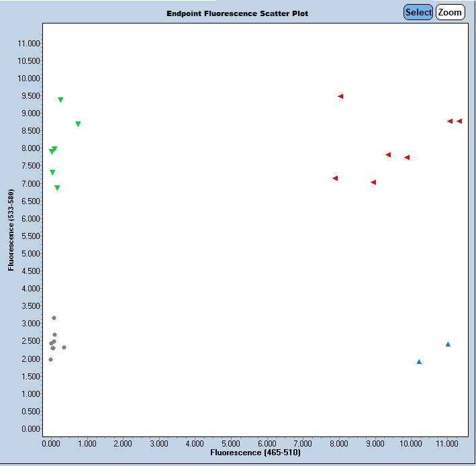This screenshot has height=466, width=476.
Task: Click the Fluorescence (533-580) y-axis label
Action: pyautogui.click(x=11, y=230)
